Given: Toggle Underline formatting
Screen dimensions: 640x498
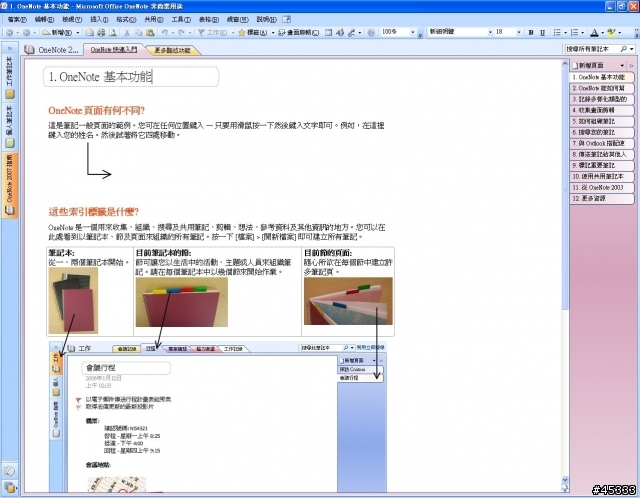Looking at the screenshot, I should click(542, 32).
